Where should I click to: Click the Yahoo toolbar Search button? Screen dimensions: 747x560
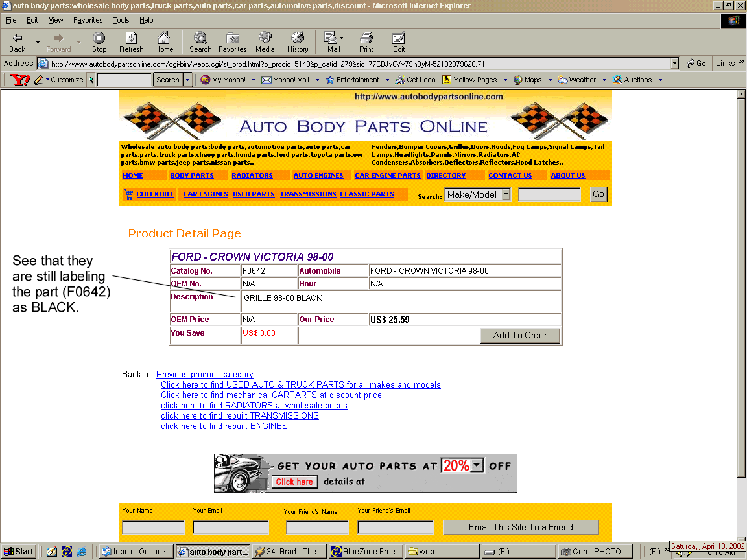click(168, 80)
